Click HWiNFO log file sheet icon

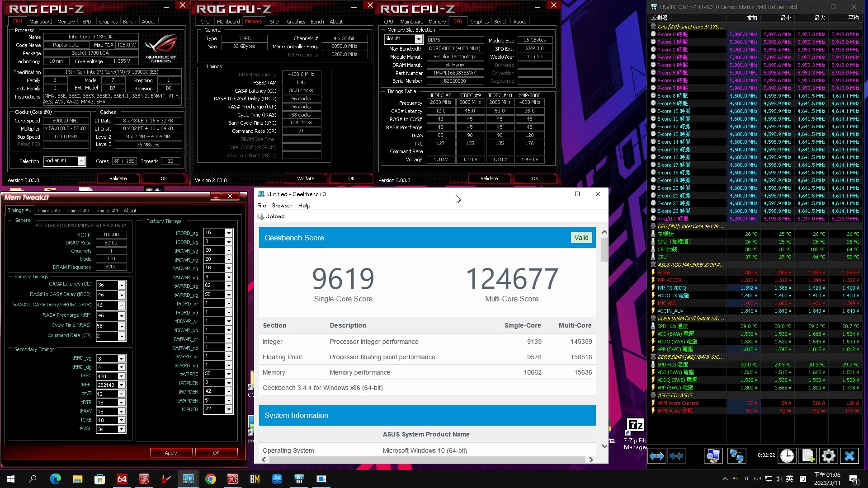click(807, 456)
